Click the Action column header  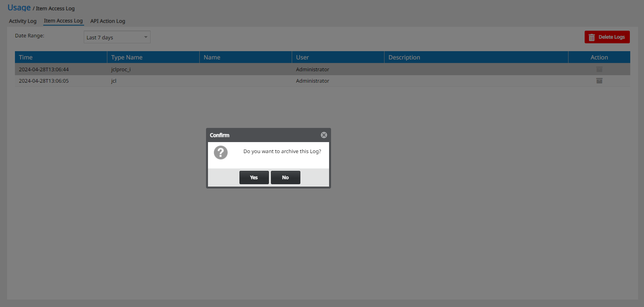click(x=599, y=57)
